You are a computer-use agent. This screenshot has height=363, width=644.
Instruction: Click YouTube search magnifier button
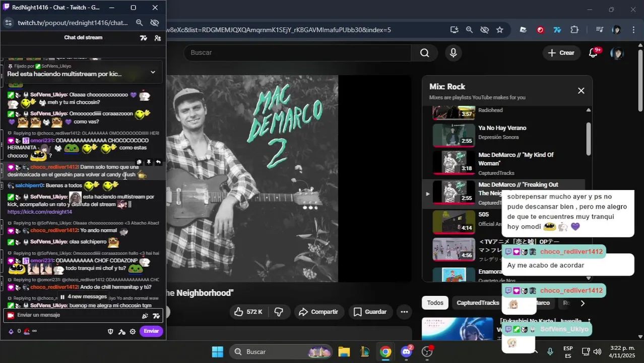(x=424, y=53)
